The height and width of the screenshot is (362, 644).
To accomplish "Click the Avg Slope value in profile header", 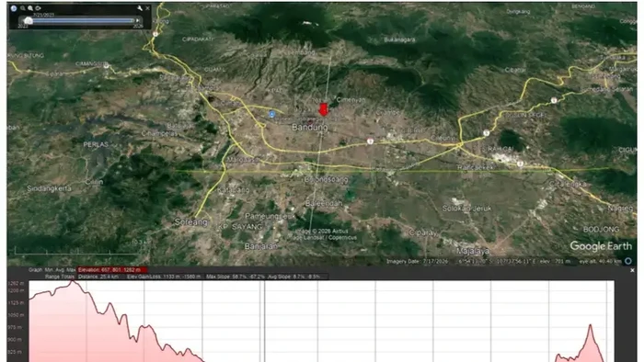I will tap(294, 277).
